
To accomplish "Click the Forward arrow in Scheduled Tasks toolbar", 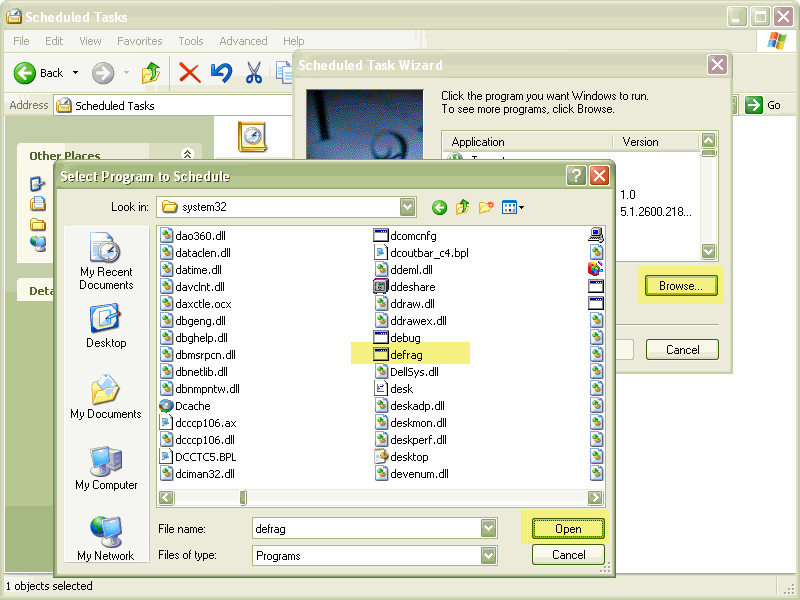I will (x=103, y=73).
